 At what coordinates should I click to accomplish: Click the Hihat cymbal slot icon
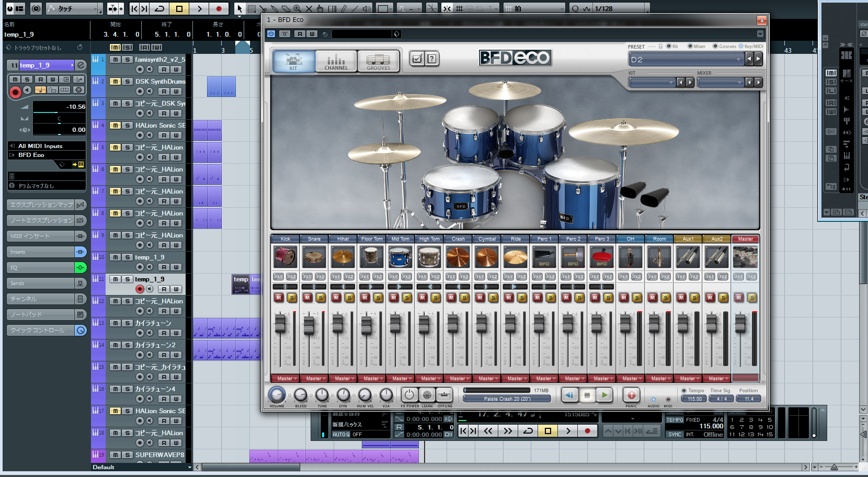342,257
